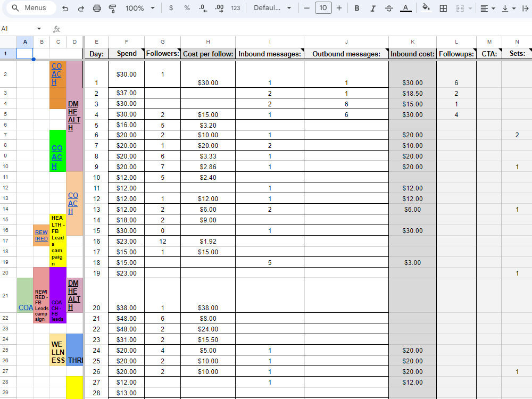Open the orange COACH link in C2

pos(57,74)
